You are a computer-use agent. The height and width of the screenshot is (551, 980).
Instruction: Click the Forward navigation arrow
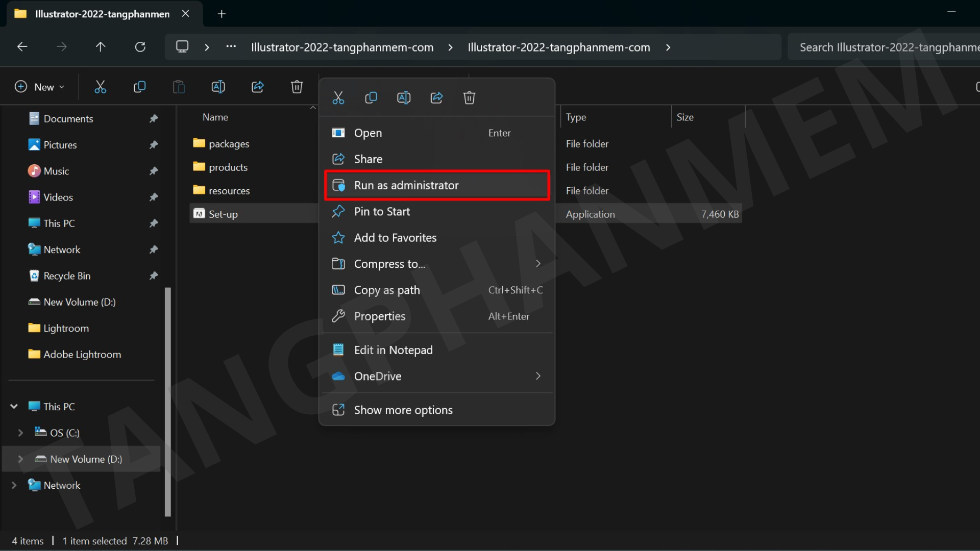tap(61, 47)
